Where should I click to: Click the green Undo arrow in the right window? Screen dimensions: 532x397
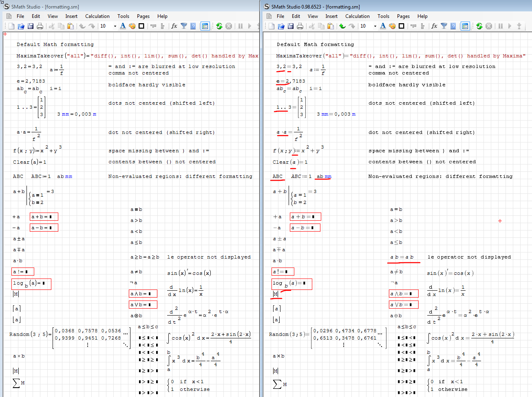point(342,26)
